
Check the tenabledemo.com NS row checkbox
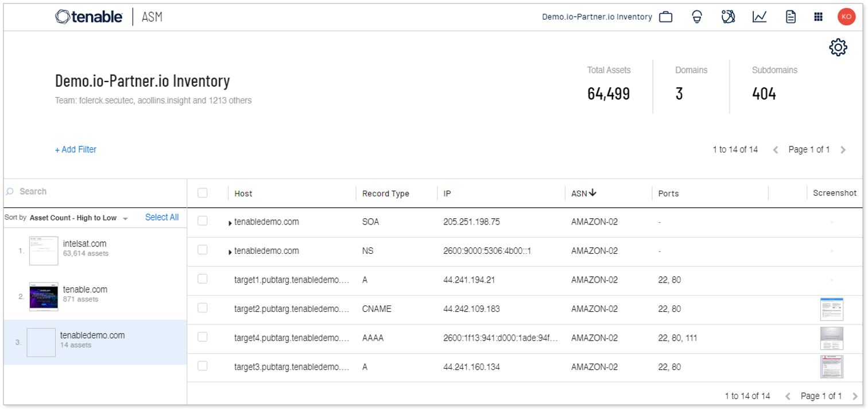click(x=202, y=250)
